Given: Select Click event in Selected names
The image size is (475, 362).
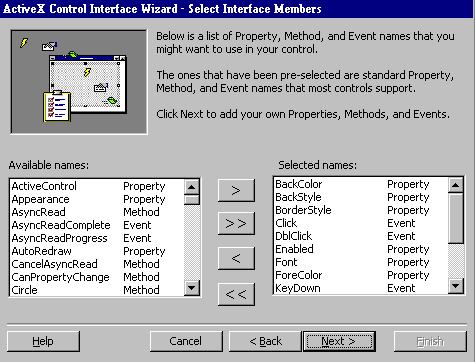Looking at the screenshot, I should [x=361, y=223].
